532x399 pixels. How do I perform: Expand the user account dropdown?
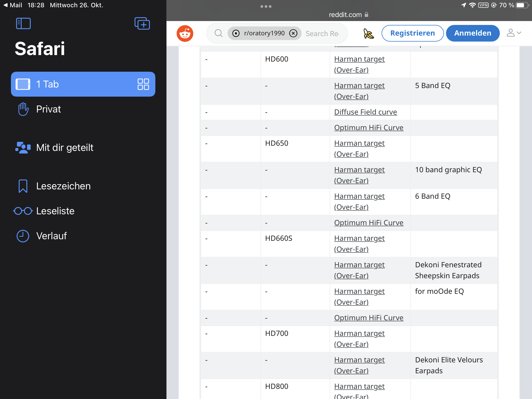click(x=514, y=33)
